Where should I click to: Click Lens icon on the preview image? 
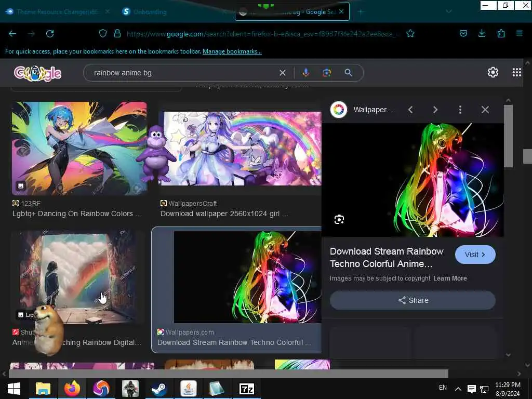[339, 220]
